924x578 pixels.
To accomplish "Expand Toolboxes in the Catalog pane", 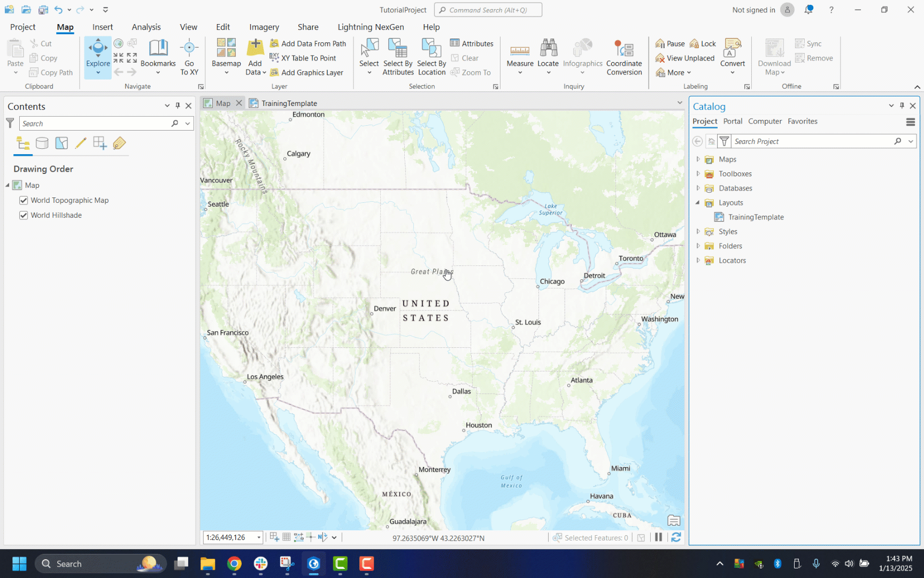I will point(698,173).
